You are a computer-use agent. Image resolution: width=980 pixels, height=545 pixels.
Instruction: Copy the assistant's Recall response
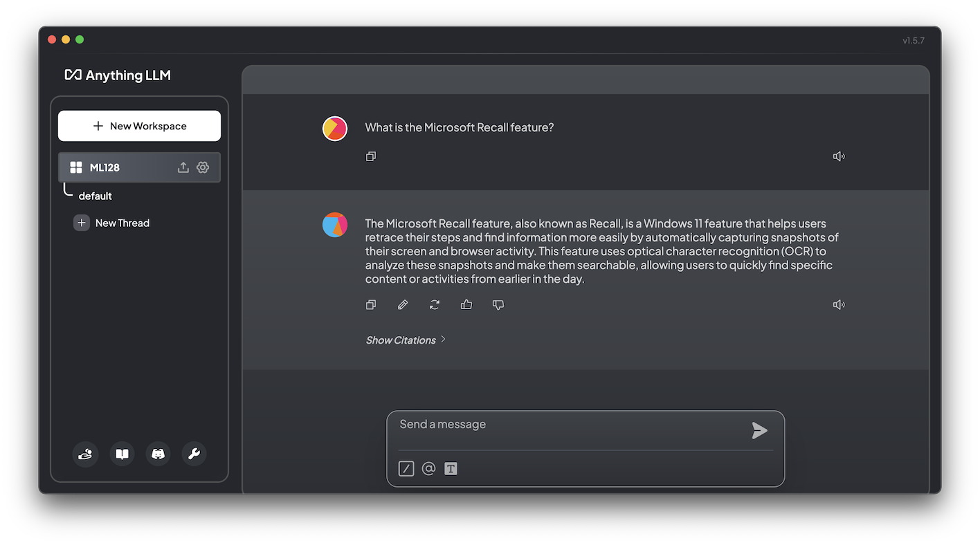[371, 304]
